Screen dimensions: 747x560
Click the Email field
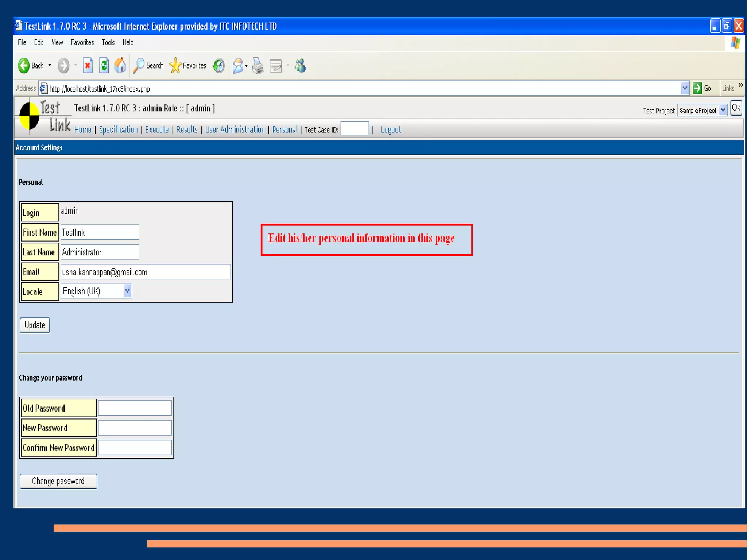(x=146, y=272)
